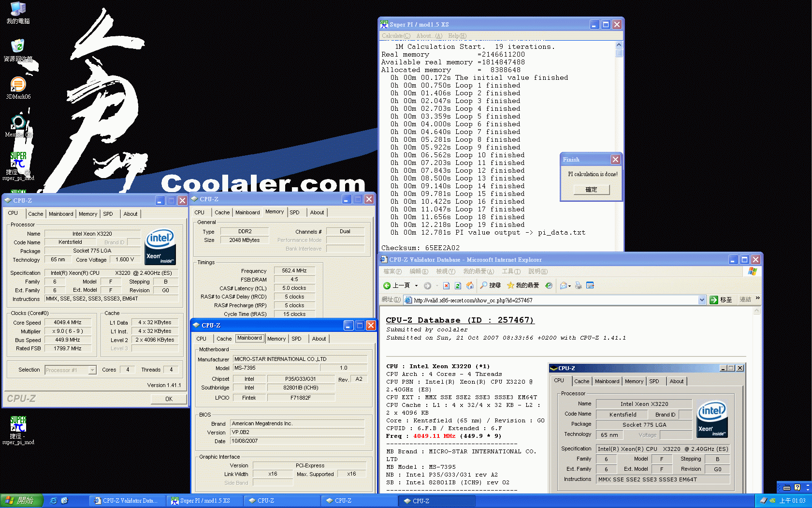Viewport: 812px width, 508px height.
Task: Open the IE Mail envelope button
Action: coord(563,285)
